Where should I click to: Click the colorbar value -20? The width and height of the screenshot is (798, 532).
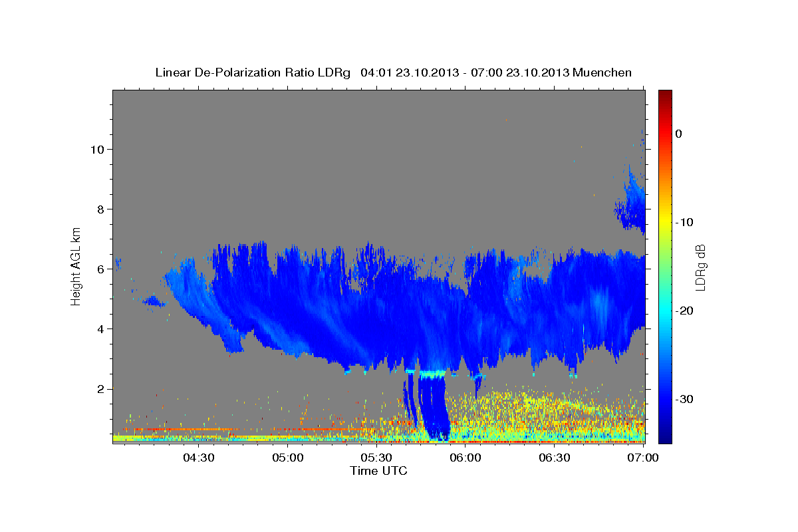pos(685,311)
